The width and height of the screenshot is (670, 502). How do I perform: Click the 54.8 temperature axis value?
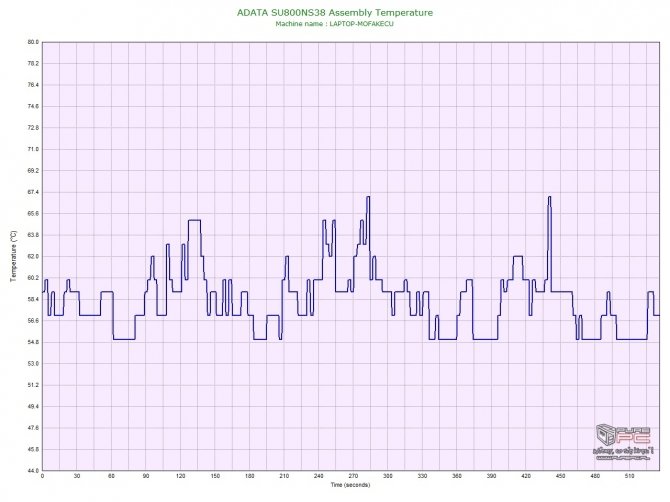click(x=33, y=342)
